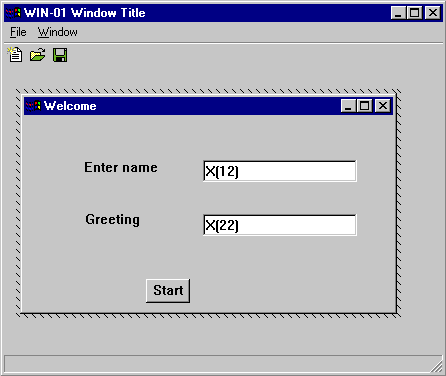
Task: Minimize the Welcome window
Action: click(x=348, y=106)
